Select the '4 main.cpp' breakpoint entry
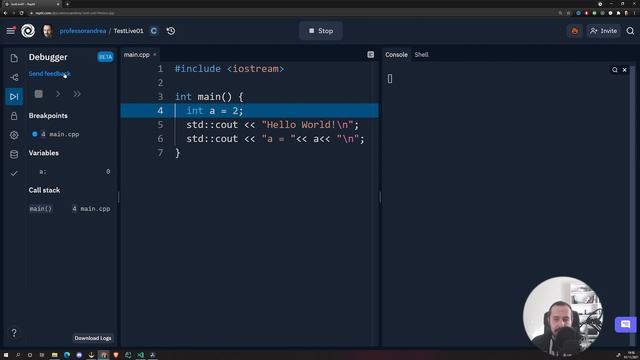This screenshot has height=360, width=640. [60, 134]
